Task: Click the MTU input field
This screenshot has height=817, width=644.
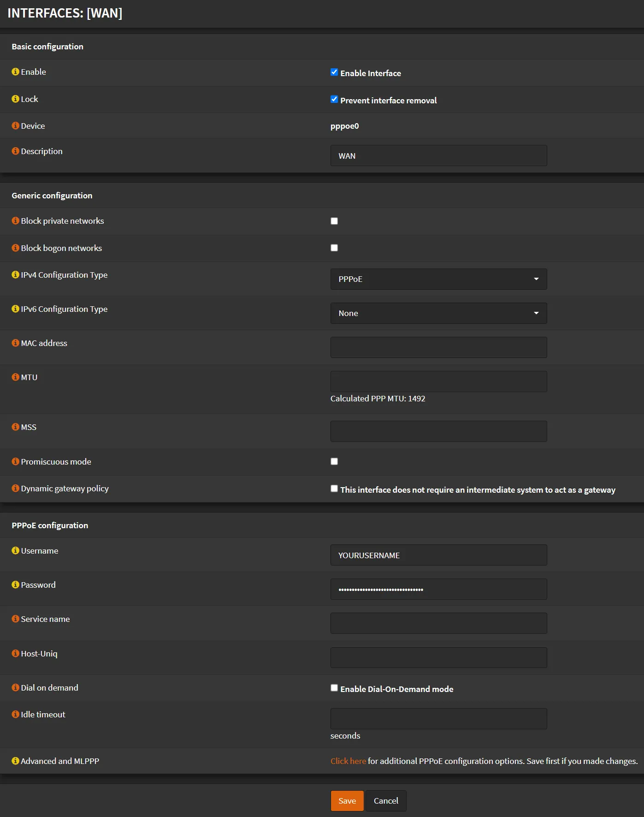Action: [438, 382]
